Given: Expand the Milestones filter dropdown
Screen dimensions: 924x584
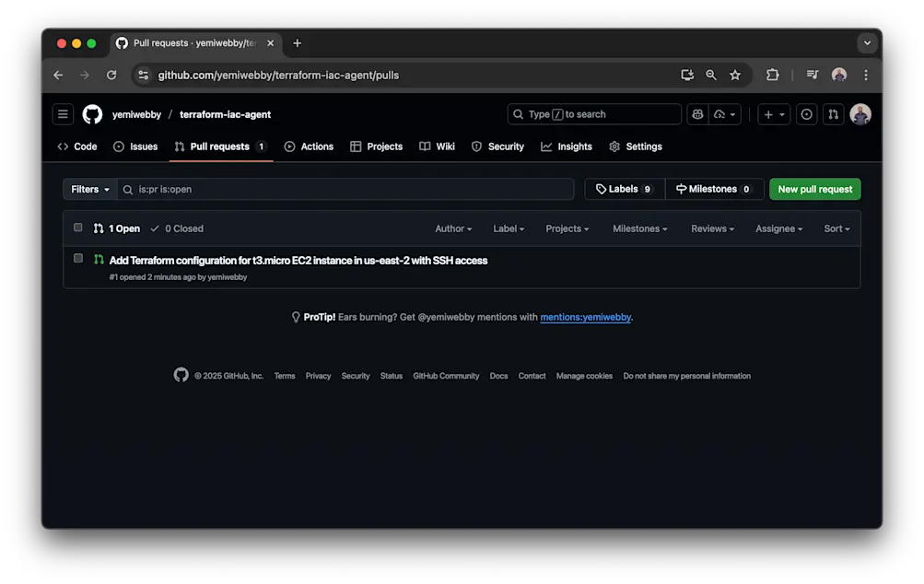Looking at the screenshot, I should tap(640, 228).
